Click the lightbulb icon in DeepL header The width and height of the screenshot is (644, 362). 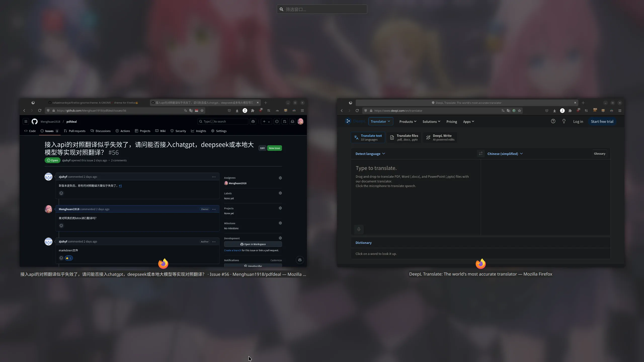point(564,121)
